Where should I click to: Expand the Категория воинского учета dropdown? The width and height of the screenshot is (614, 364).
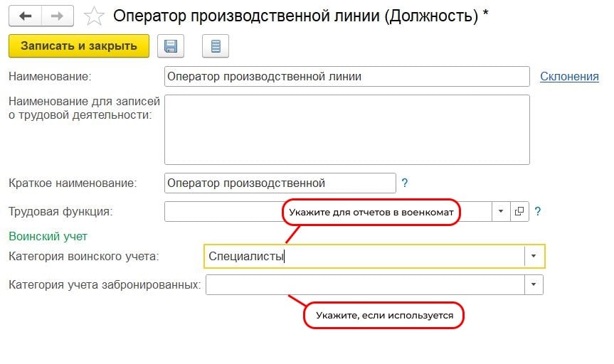coord(535,256)
